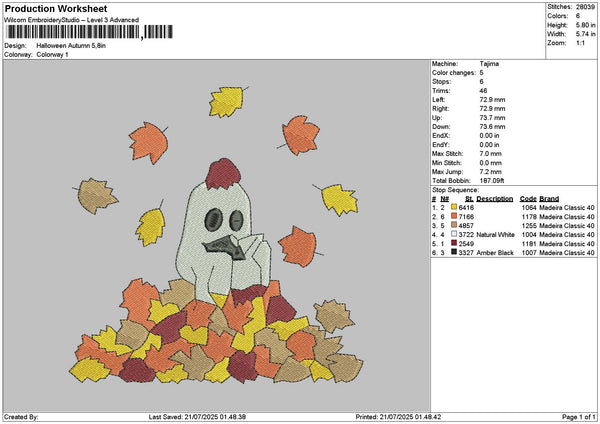
Task: Click the Production Worksheet title
Action: click(50, 9)
